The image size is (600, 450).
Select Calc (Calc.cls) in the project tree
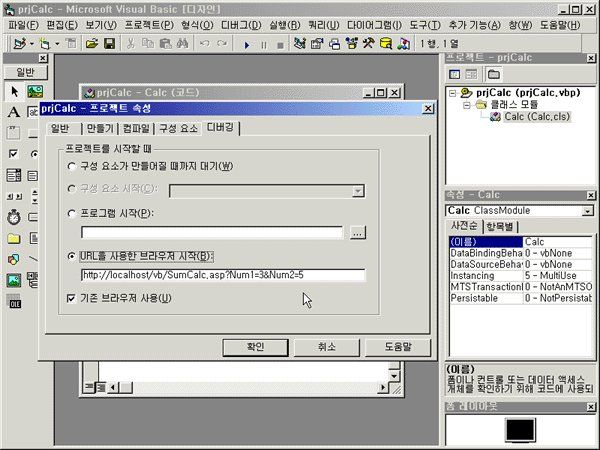537,116
